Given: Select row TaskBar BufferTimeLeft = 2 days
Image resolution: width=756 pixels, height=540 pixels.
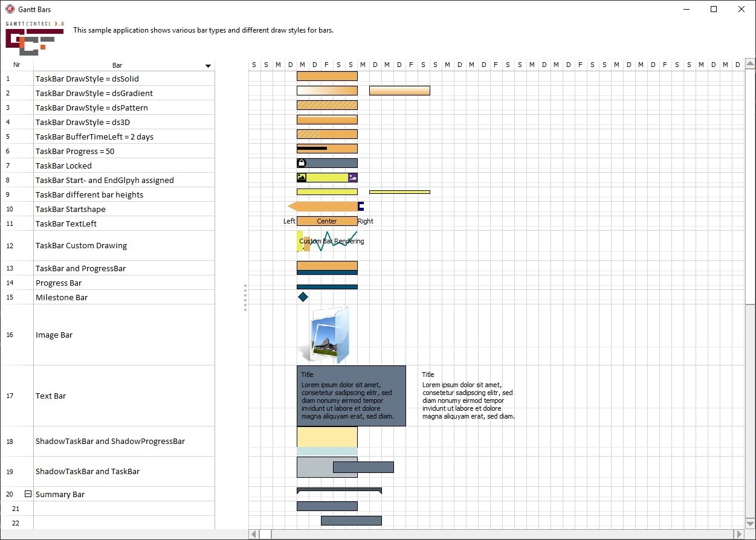Looking at the screenshot, I should pyautogui.click(x=108, y=137).
